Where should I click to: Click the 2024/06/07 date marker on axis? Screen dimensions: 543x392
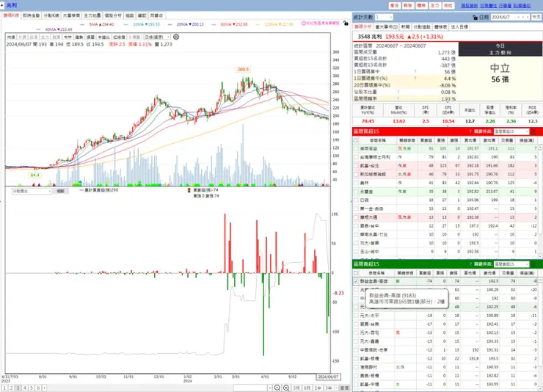point(327,377)
